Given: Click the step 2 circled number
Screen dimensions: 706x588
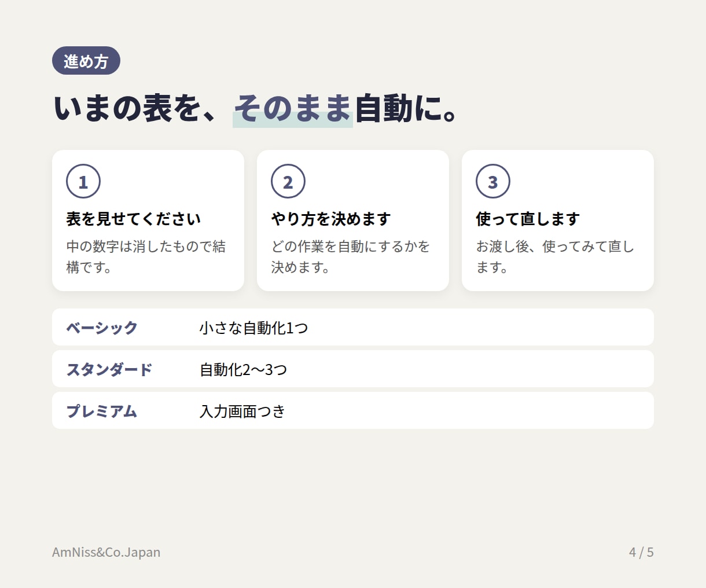Looking at the screenshot, I should click(x=288, y=181).
